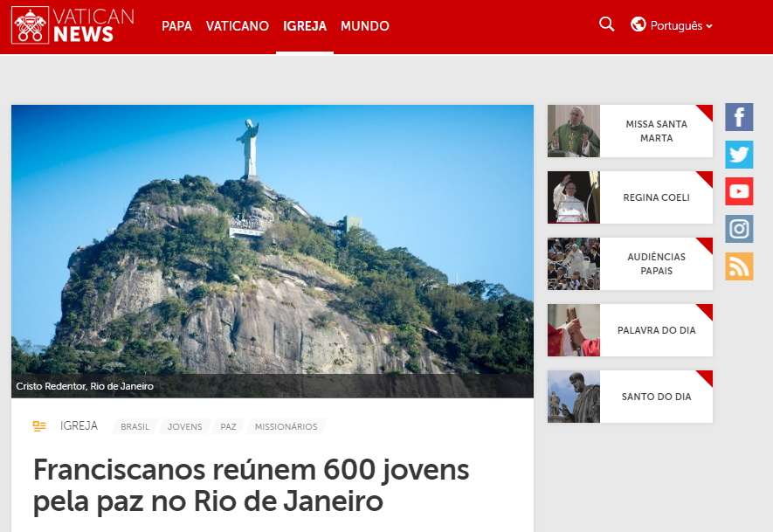Subscribe via the orange RSS icon
The width and height of the screenshot is (773, 532).
pos(739,266)
